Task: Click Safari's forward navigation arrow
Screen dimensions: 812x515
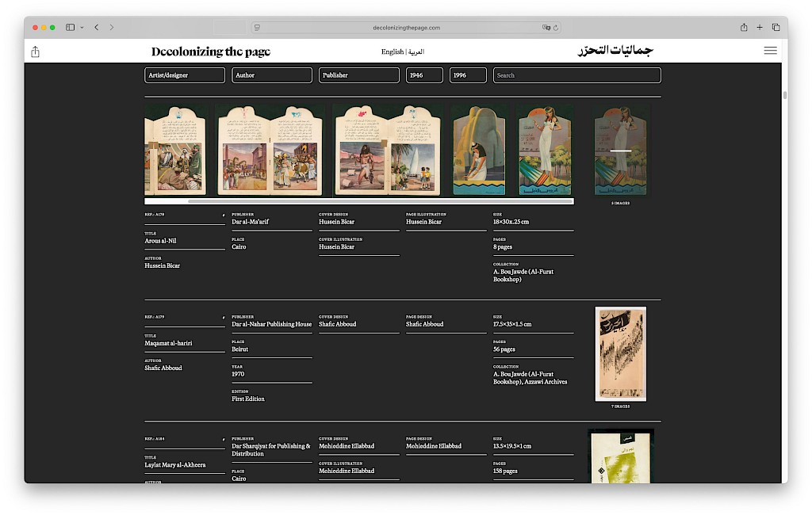Action: pyautogui.click(x=112, y=27)
